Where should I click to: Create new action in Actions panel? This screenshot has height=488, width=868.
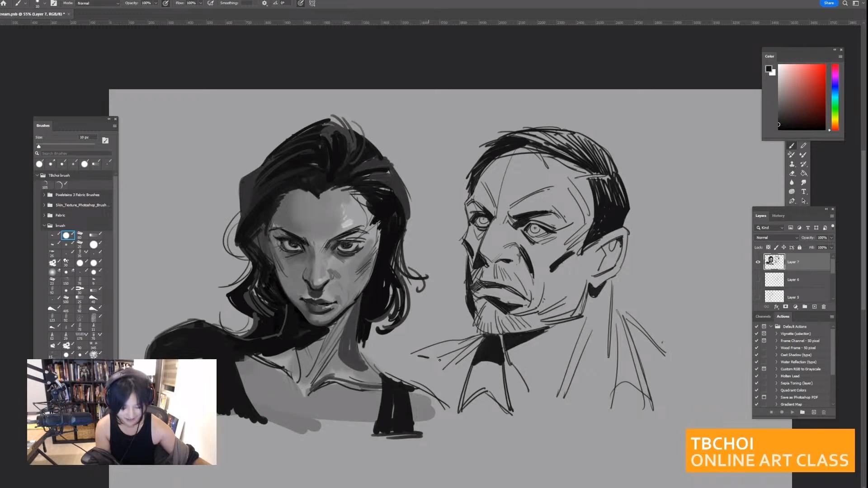point(814,412)
